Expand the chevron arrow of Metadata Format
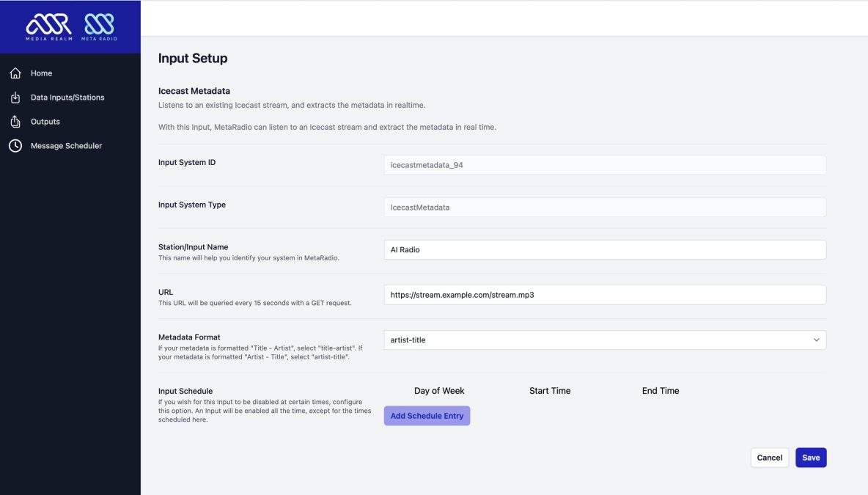This screenshot has height=495, width=868. [x=816, y=340]
